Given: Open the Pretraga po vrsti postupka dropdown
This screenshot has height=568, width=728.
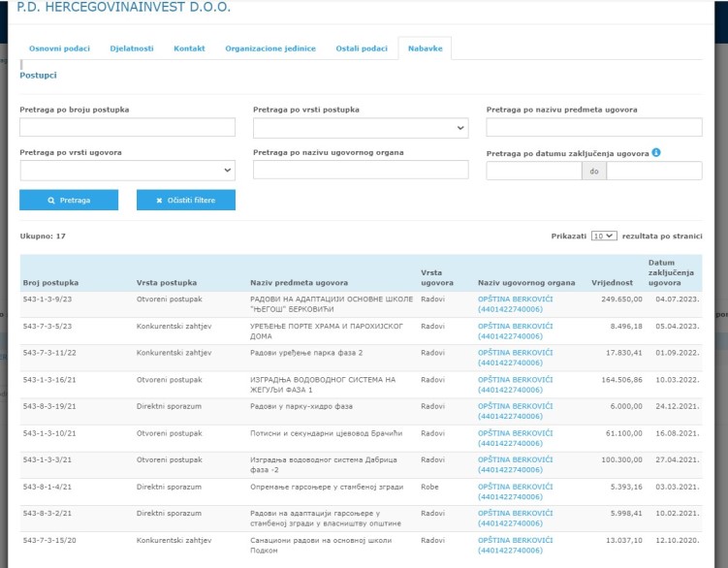Looking at the screenshot, I should coord(360,127).
